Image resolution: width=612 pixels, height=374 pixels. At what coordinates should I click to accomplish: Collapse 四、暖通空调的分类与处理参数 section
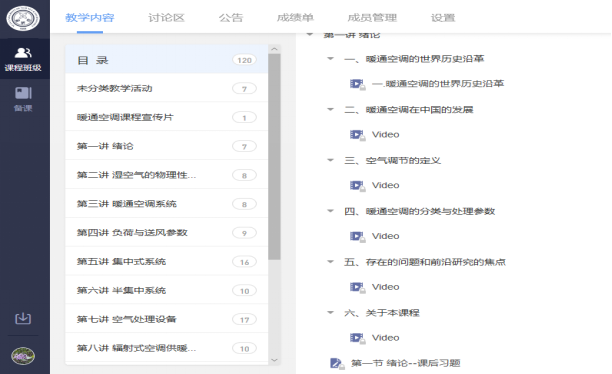tap(330, 211)
